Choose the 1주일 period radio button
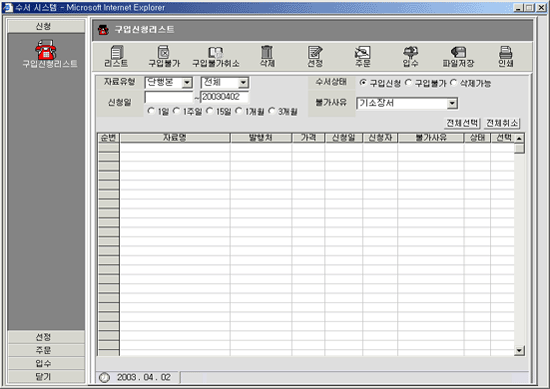This screenshot has height=389, width=550. (x=176, y=111)
